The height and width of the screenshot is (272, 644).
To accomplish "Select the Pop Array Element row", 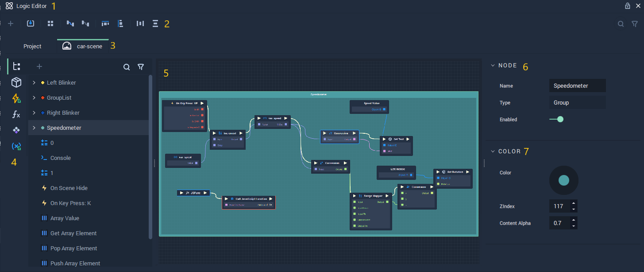I will 89,248.
